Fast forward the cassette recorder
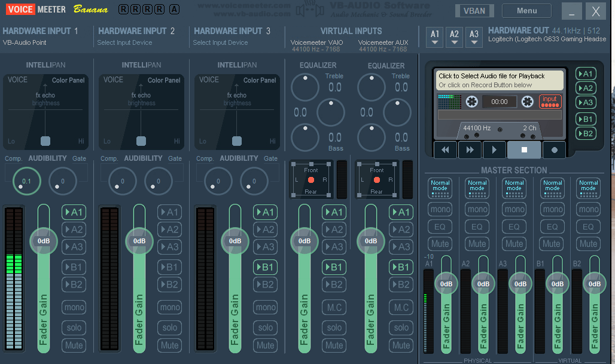This screenshot has width=615, height=364. 470,149
